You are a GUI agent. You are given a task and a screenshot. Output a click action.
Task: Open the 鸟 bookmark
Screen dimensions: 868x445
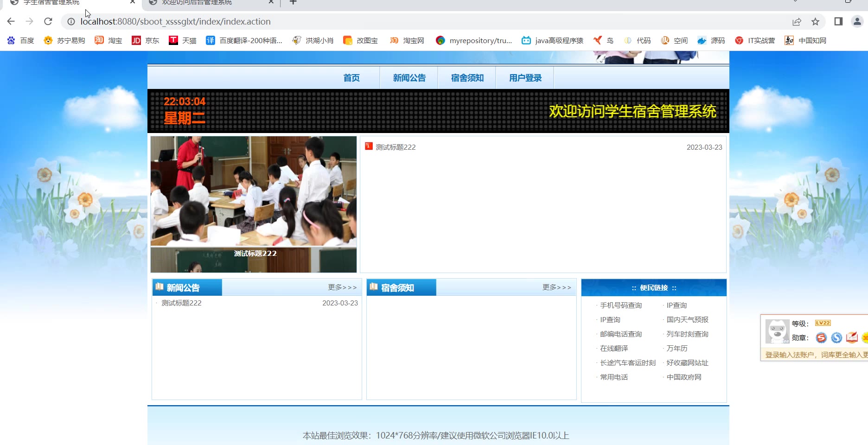(604, 40)
